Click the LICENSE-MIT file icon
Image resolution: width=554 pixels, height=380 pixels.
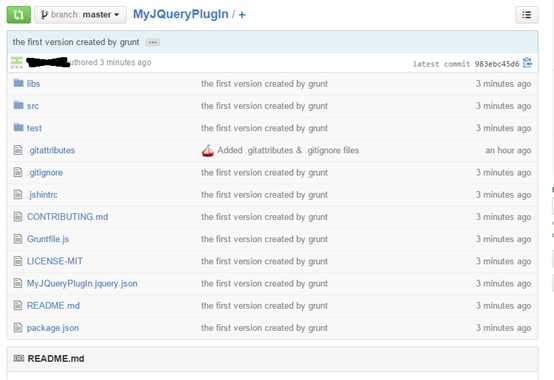pyautogui.click(x=18, y=261)
